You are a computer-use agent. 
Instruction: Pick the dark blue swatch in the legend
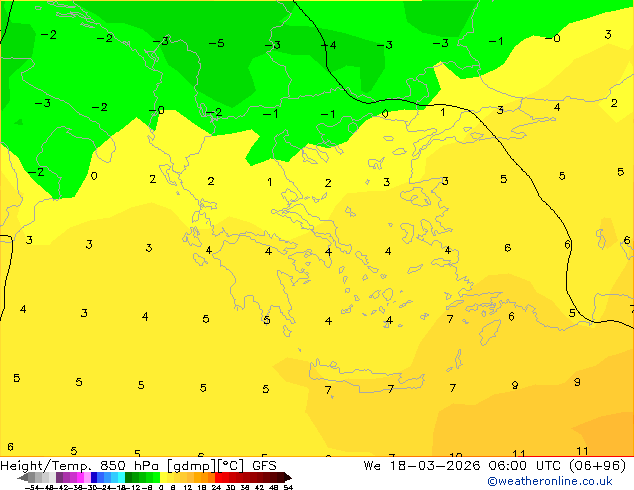(94, 477)
